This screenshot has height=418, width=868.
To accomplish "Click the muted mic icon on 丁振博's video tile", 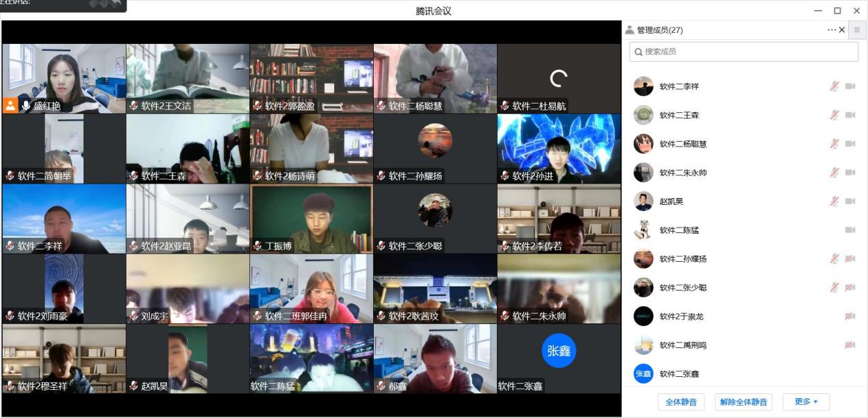I will coord(258,245).
